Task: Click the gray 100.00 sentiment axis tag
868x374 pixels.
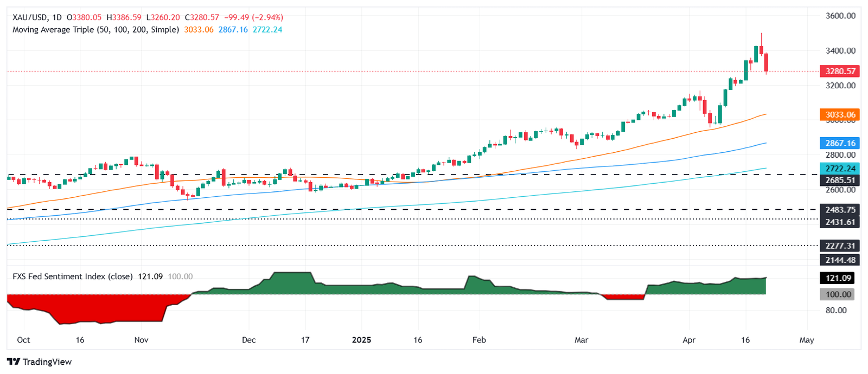Action: click(x=838, y=294)
